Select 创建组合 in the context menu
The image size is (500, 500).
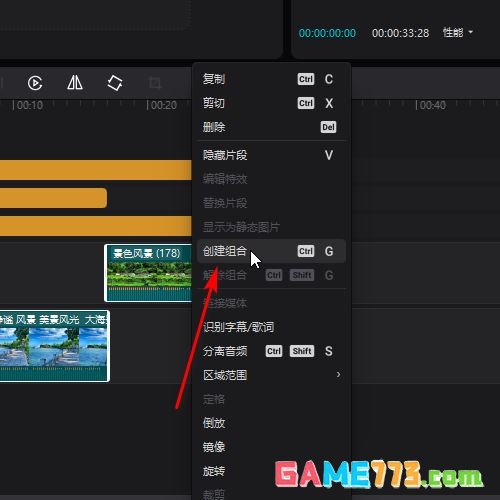click(x=271, y=251)
